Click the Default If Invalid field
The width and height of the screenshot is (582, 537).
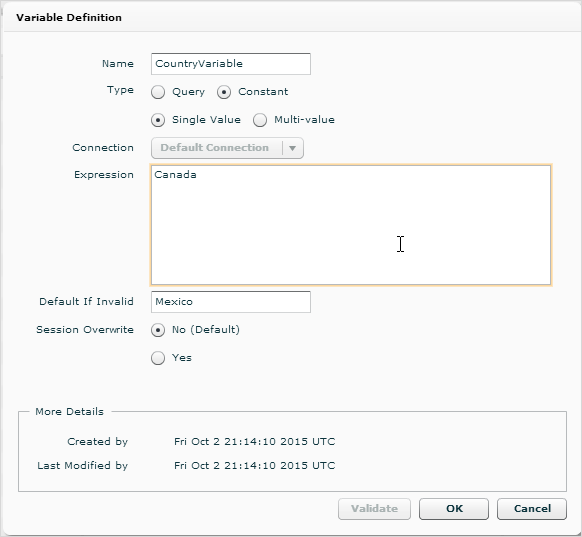[230, 302]
